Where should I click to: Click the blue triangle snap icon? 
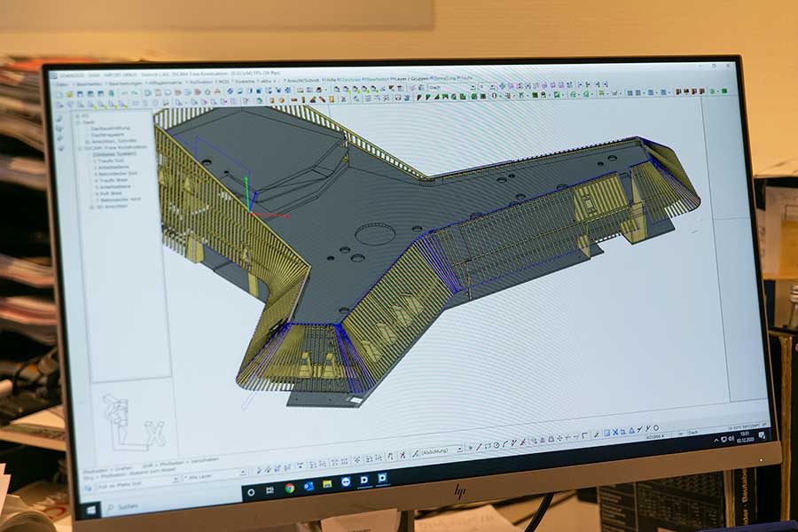[631, 430]
